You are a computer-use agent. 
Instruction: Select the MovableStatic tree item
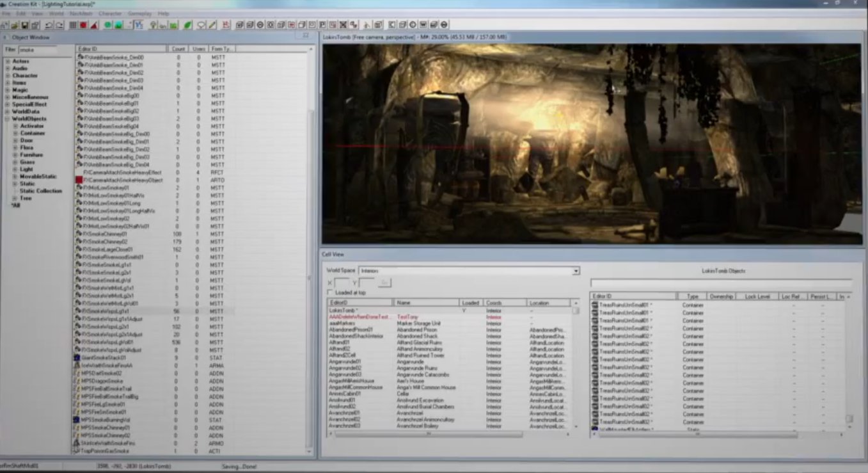coord(38,177)
